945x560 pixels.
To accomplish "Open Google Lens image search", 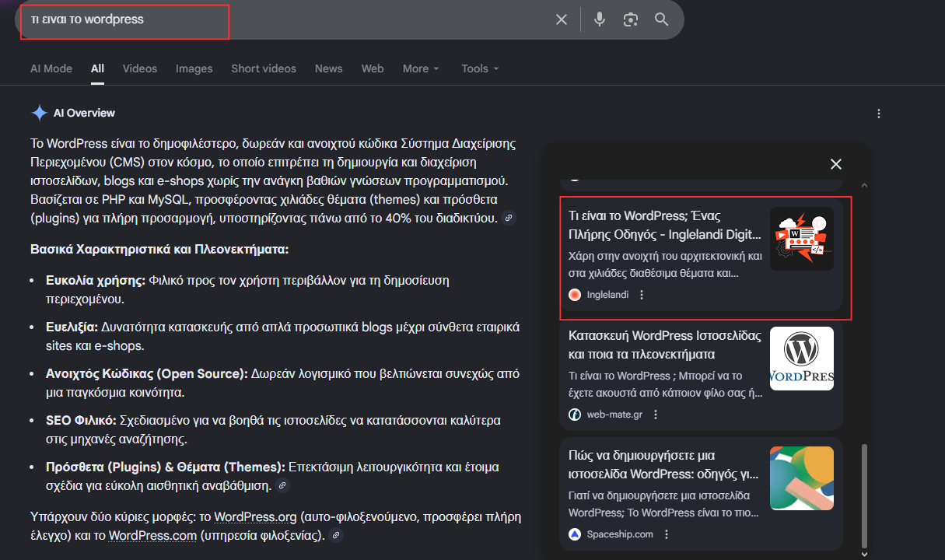I will (631, 19).
